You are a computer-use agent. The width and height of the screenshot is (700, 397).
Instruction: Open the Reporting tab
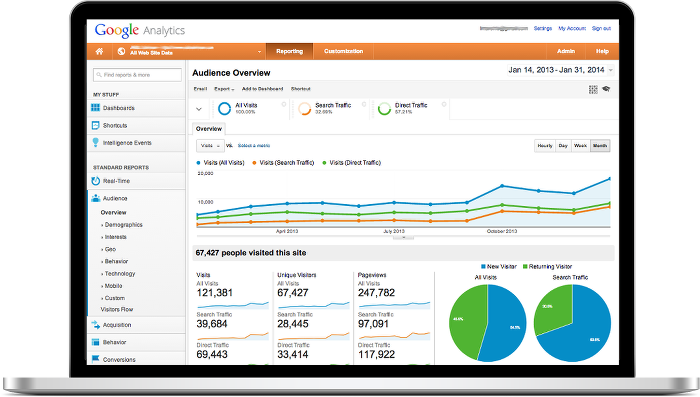289,51
